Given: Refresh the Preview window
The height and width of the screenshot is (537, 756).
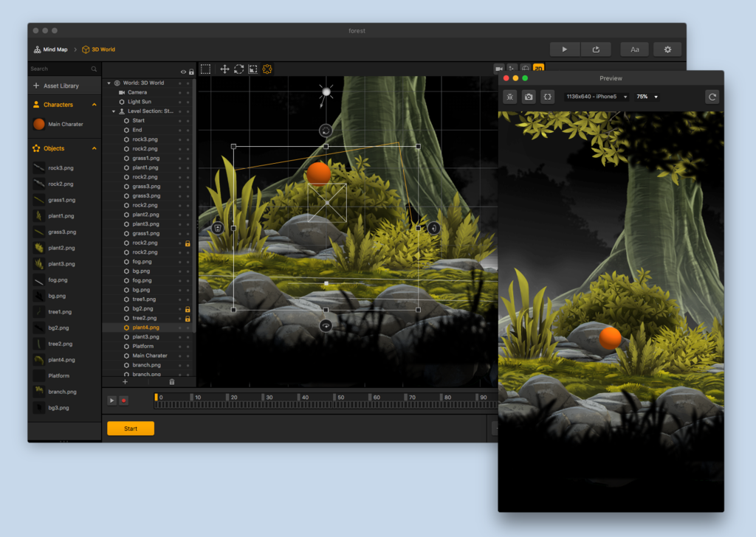Looking at the screenshot, I should tap(712, 97).
